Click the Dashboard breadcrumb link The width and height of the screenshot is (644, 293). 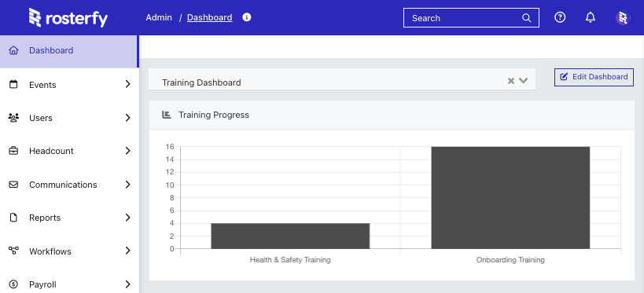[x=209, y=17]
